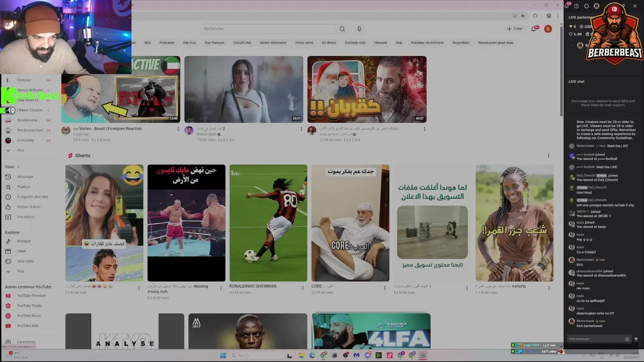Open File Explorer from taskbar
The width and height of the screenshot is (644, 362).
301,355
